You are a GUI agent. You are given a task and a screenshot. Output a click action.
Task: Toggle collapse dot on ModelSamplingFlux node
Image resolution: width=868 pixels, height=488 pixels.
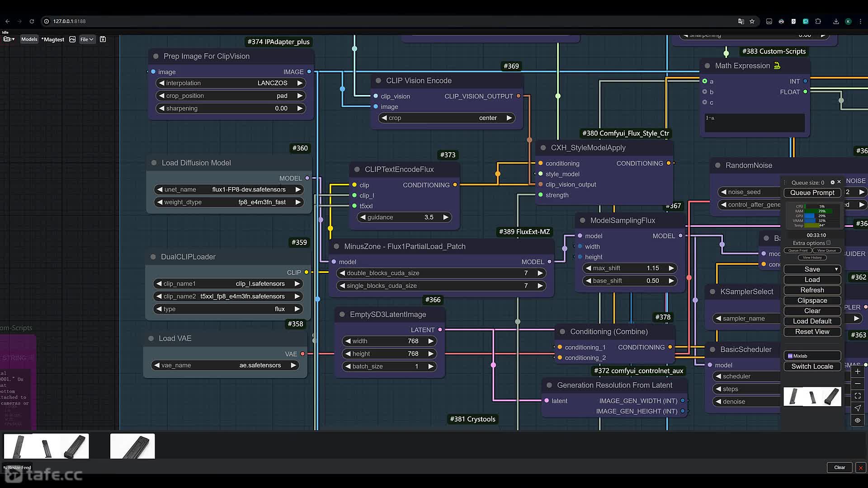(583, 221)
